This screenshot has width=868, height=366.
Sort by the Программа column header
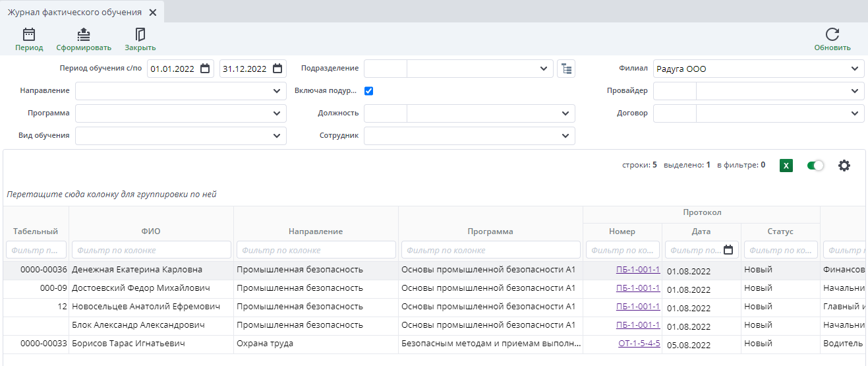click(490, 231)
